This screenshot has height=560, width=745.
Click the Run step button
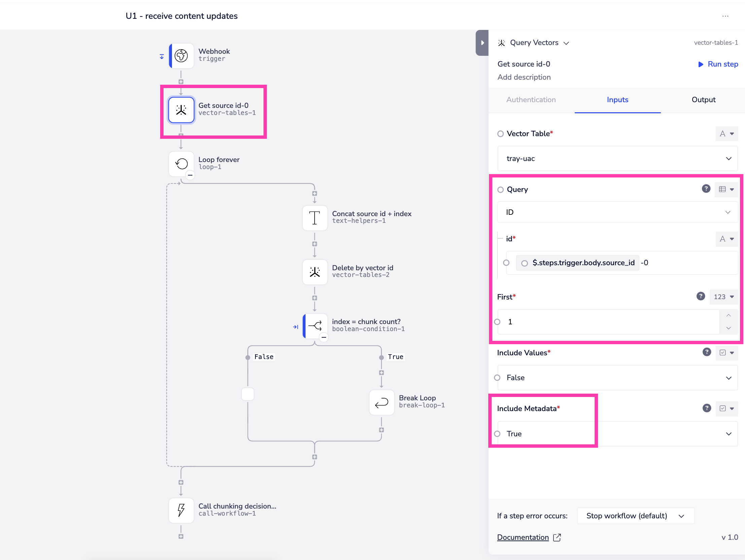point(718,64)
